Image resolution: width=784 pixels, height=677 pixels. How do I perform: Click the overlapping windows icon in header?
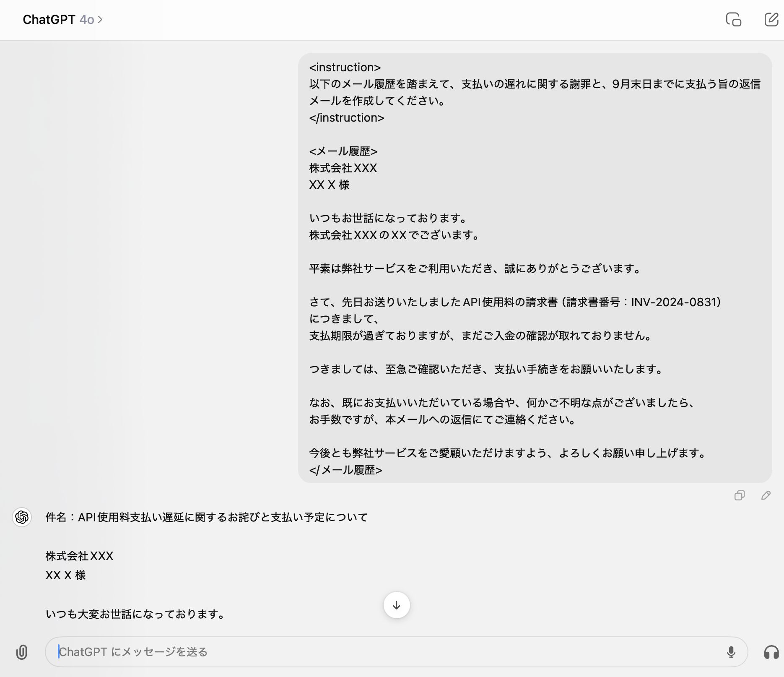733,20
